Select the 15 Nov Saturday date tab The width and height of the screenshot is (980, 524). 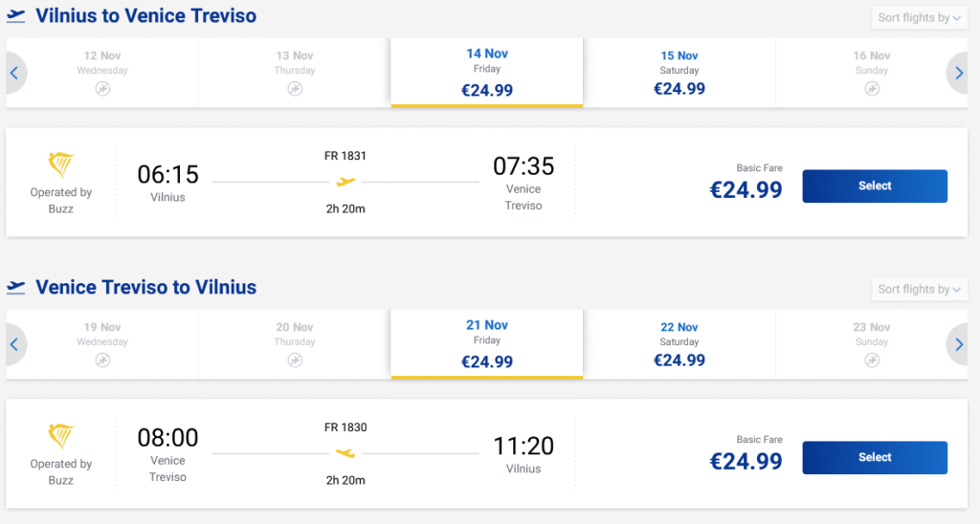[679, 73]
